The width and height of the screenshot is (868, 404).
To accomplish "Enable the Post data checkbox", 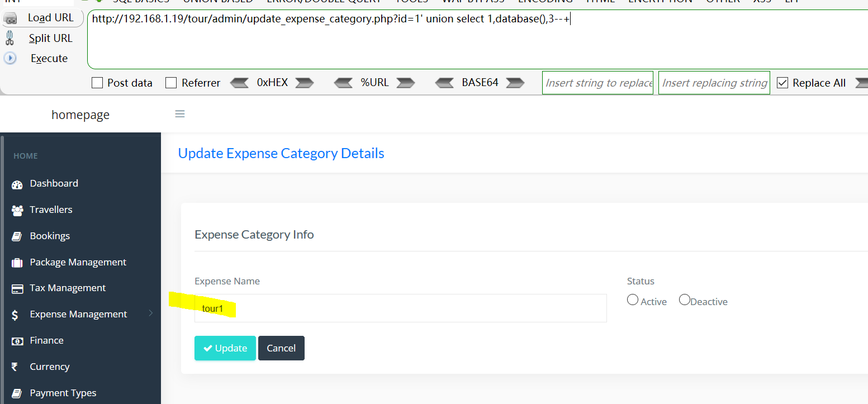I will 97,83.
